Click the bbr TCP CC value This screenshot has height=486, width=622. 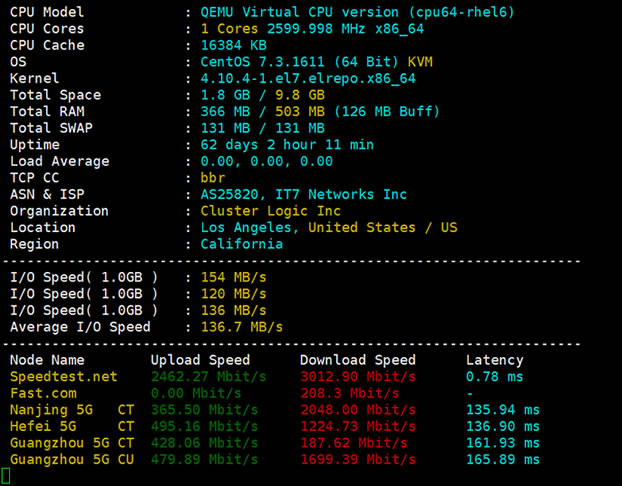[213, 178]
